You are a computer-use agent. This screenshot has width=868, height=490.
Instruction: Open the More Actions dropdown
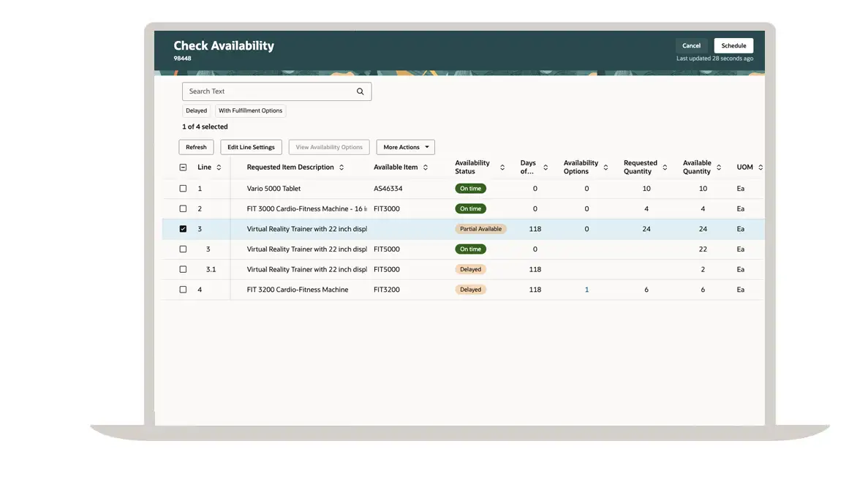[405, 147]
